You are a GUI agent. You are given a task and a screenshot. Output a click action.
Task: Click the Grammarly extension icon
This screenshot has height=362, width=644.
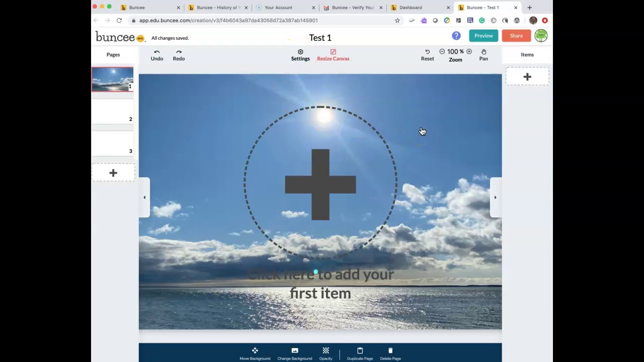coord(482,21)
